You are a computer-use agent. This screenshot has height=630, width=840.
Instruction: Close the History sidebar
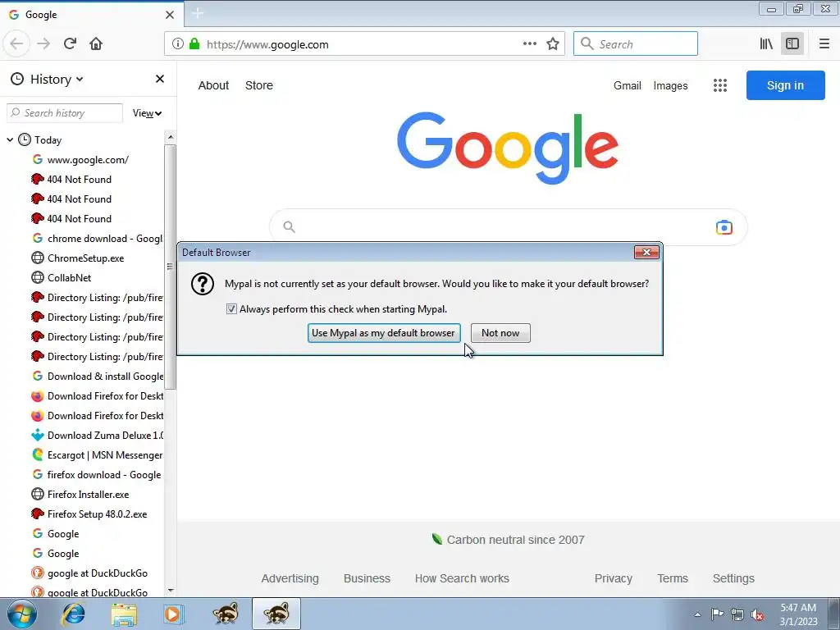pyautogui.click(x=160, y=79)
